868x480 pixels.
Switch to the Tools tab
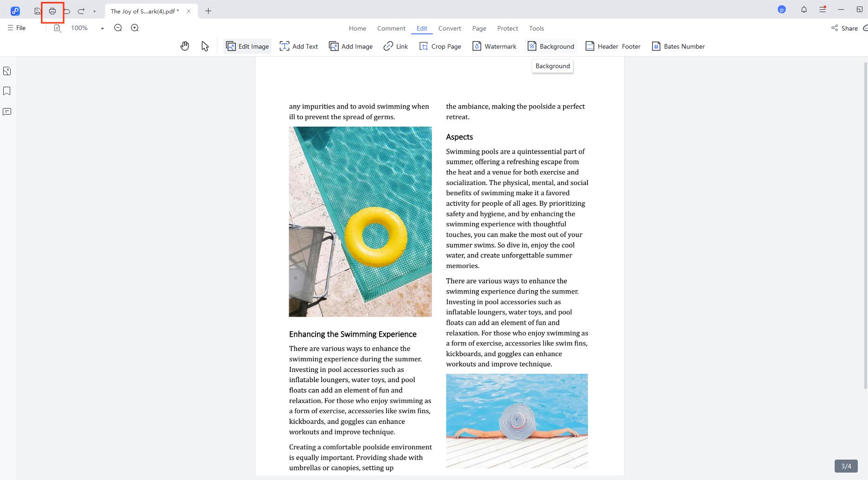pyautogui.click(x=537, y=28)
